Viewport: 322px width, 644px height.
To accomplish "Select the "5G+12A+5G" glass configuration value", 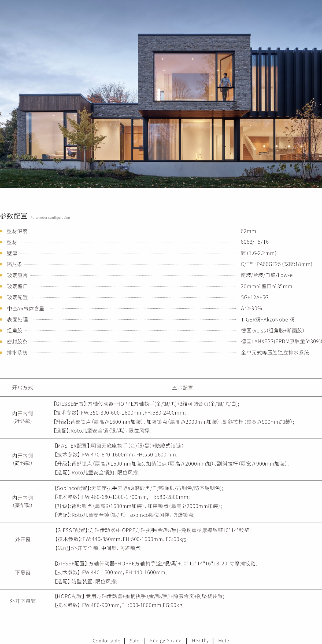I will (x=255, y=297).
